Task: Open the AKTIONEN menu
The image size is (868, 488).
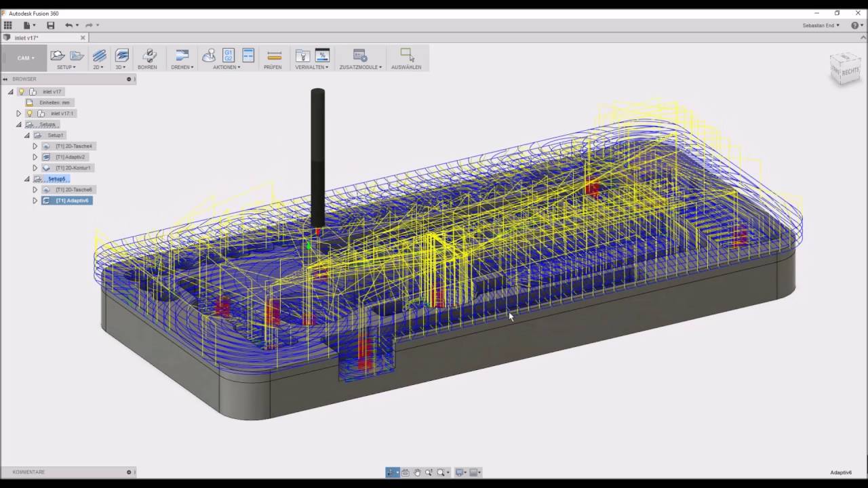Action: coord(226,67)
